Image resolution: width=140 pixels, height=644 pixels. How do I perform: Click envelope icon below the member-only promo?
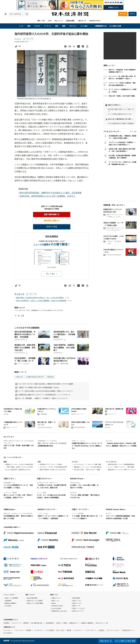tap(70, 285)
